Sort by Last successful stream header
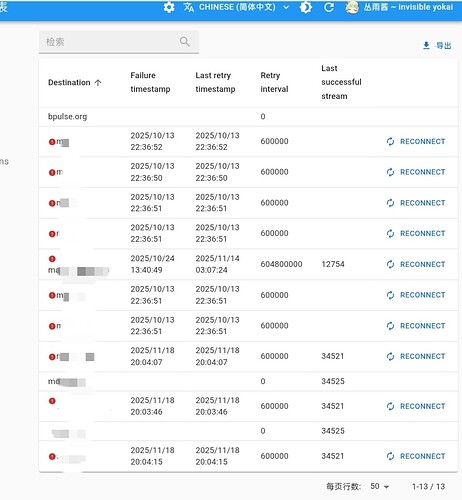This screenshot has width=462, height=500. [341, 82]
